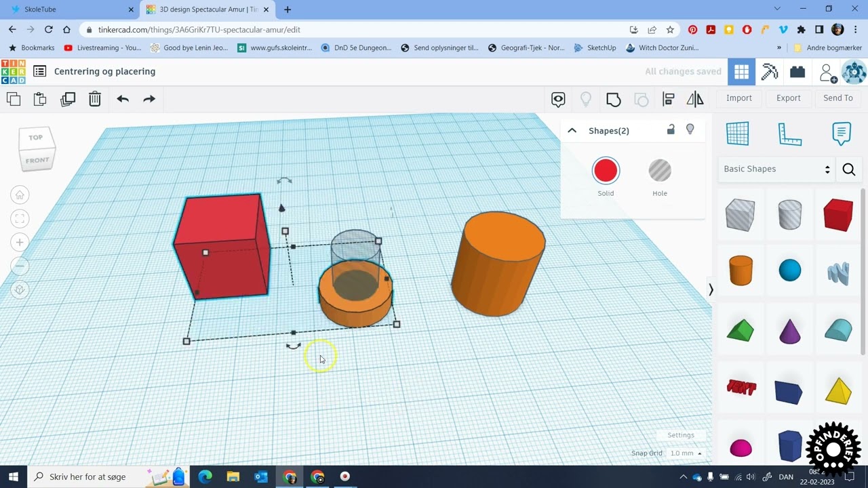Click the TOP face of view cube

coord(35,137)
